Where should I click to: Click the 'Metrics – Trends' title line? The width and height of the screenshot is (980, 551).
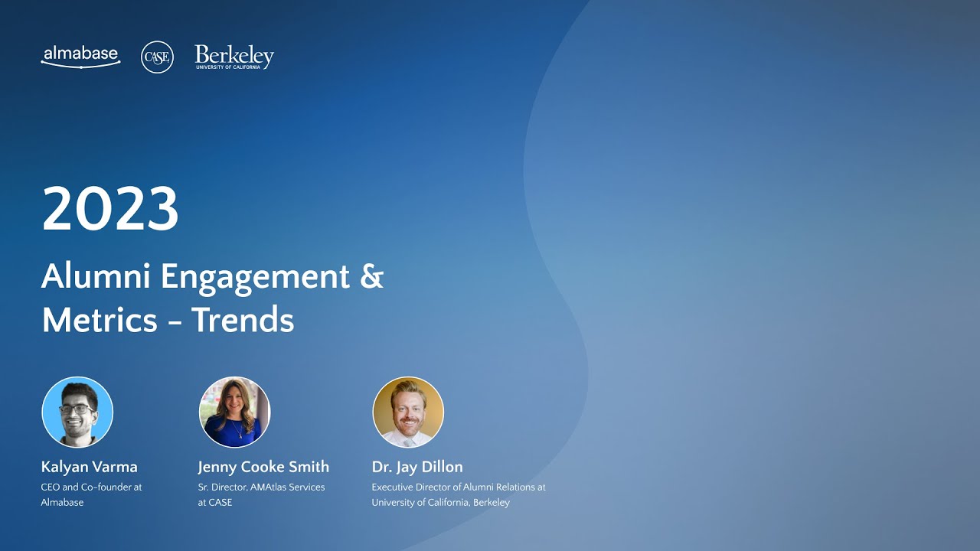168,320
